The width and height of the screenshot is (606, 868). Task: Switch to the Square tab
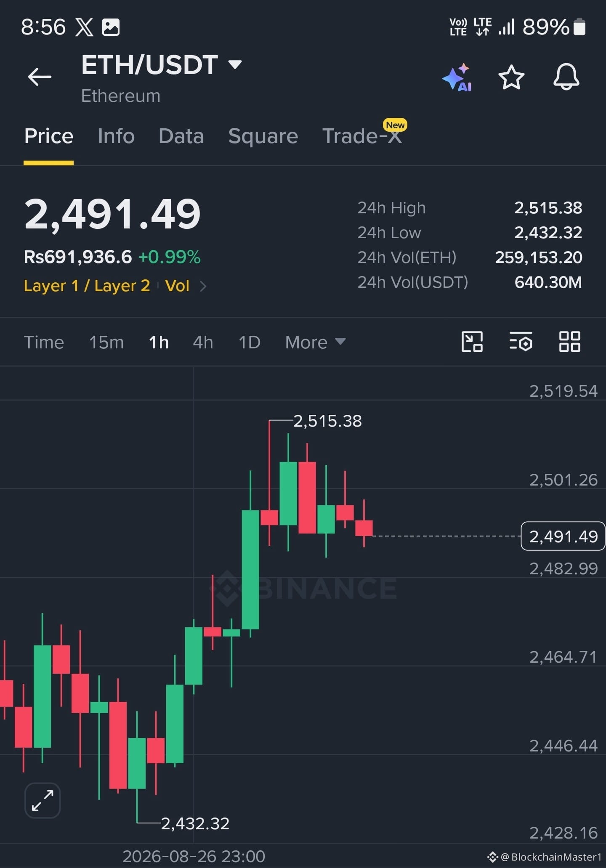coord(263,136)
